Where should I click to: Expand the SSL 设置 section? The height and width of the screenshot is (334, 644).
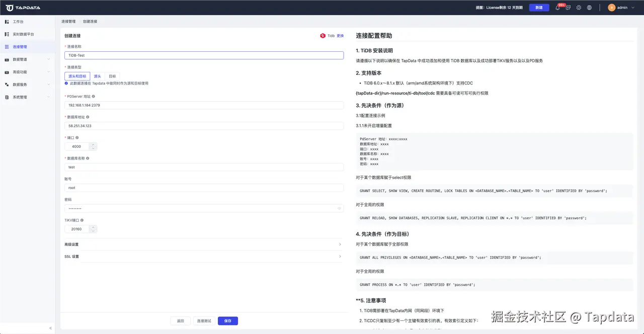tap(204, 257)
